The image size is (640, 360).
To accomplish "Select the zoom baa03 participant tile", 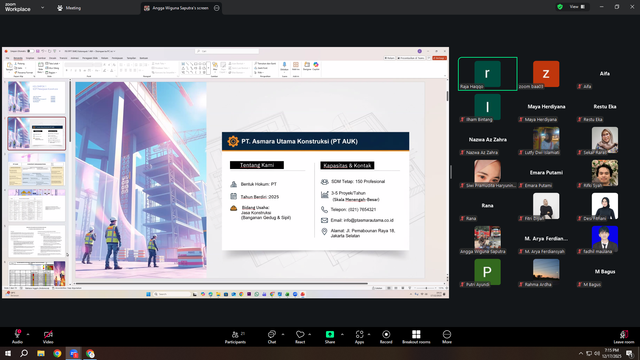I will tap(546, 74).
